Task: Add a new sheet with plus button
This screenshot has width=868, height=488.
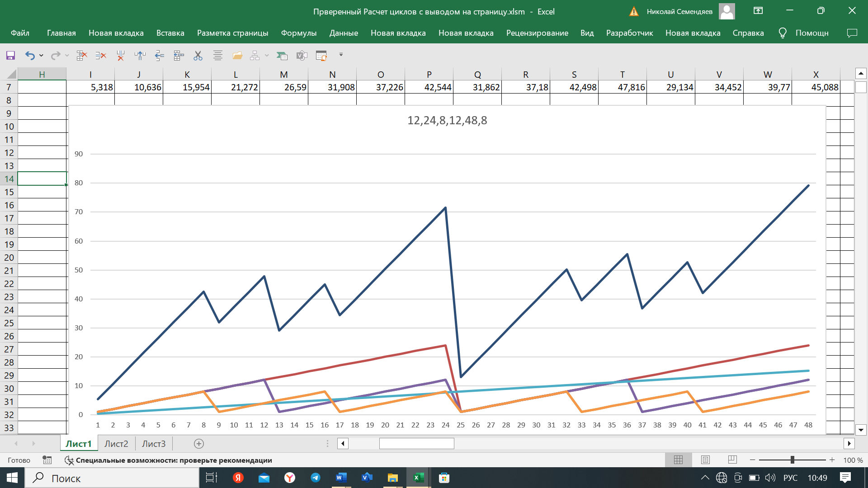Action: 199,444
